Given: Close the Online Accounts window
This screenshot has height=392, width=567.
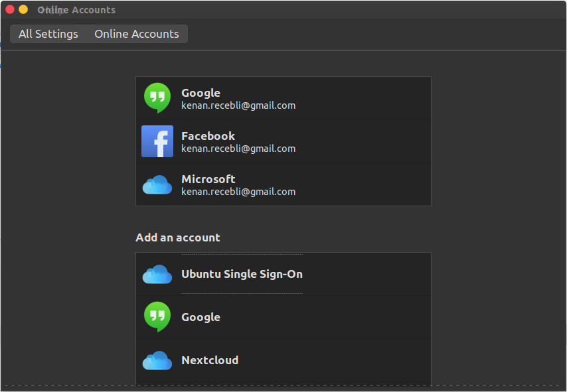Looking at the screenshot, I should click(x=10, y=9).
